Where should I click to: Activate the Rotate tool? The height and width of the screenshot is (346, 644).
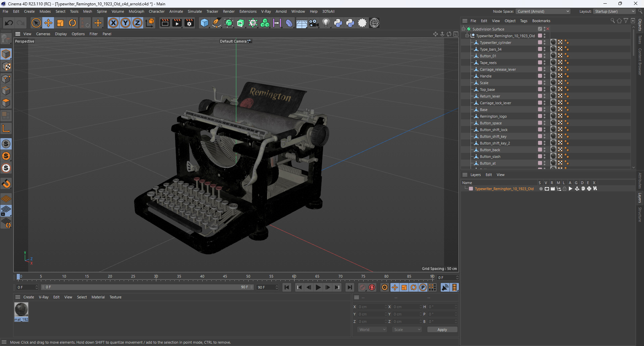tap(72, 23)
